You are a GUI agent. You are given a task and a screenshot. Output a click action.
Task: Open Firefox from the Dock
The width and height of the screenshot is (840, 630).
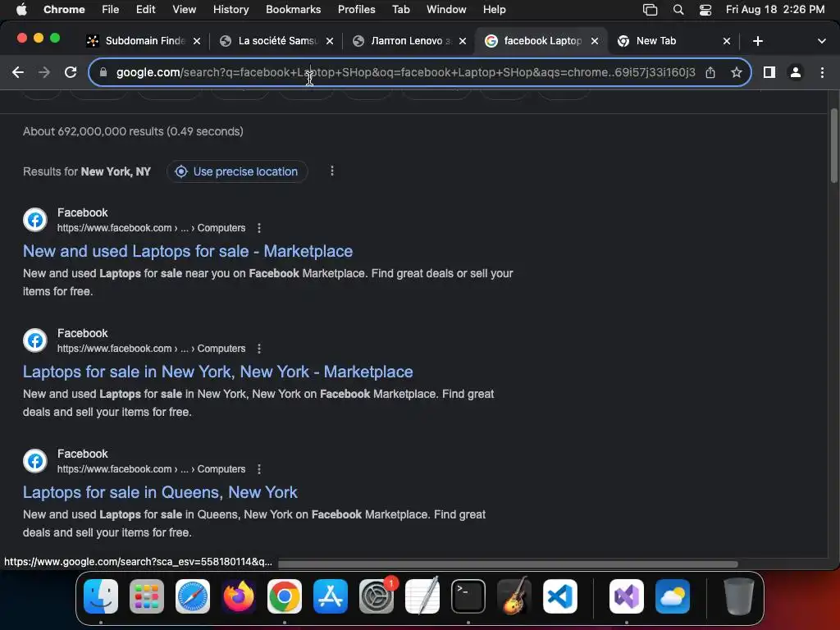point(239,596)
